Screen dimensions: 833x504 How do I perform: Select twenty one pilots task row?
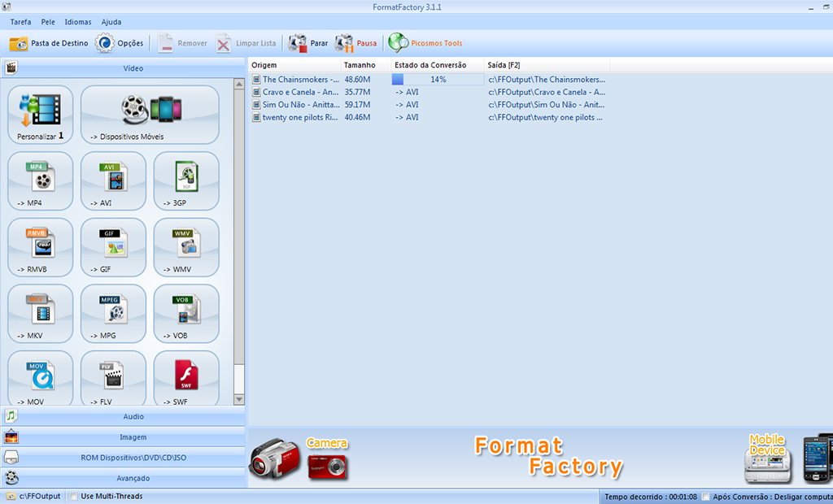pos(429,117)
